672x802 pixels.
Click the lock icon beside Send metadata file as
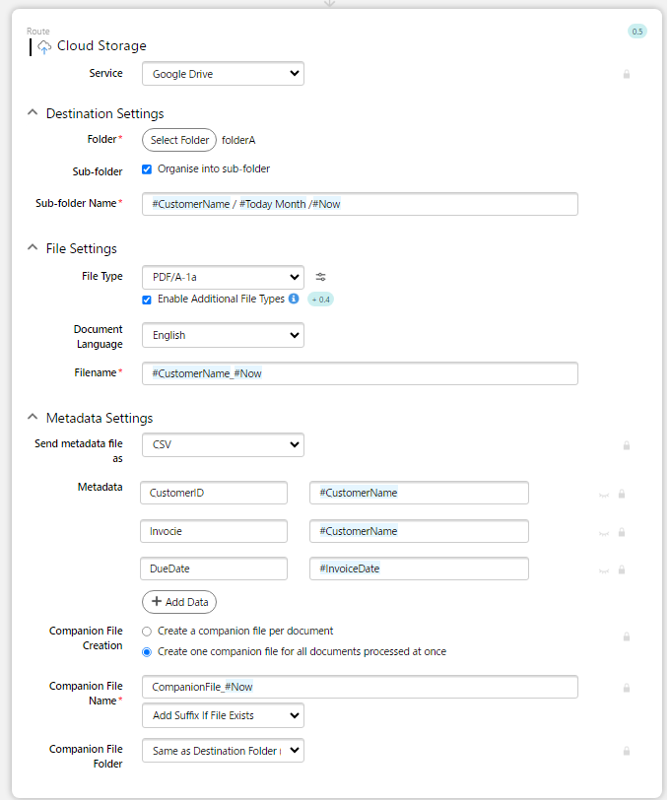tap(626, 445)
